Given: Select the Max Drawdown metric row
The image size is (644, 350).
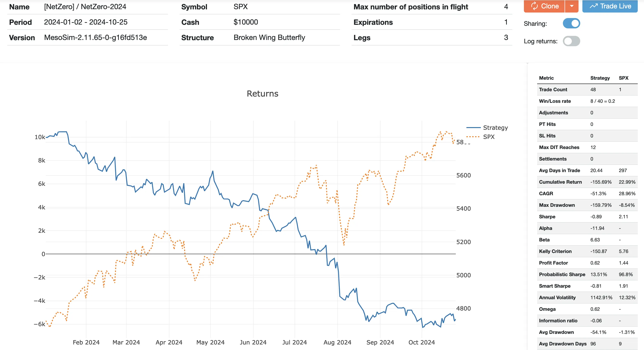Looking at the screenshot, I should click(x=557, y=205).
